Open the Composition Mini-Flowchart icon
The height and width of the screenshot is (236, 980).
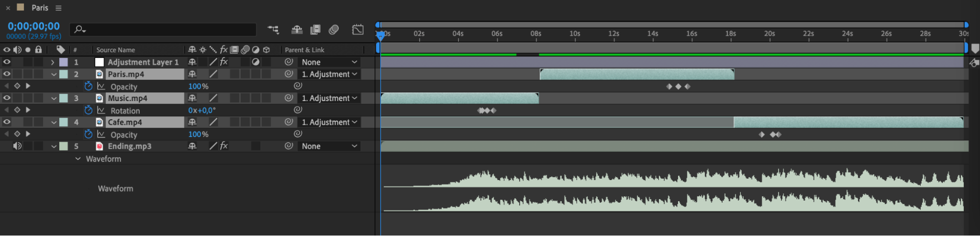(273, 30)
